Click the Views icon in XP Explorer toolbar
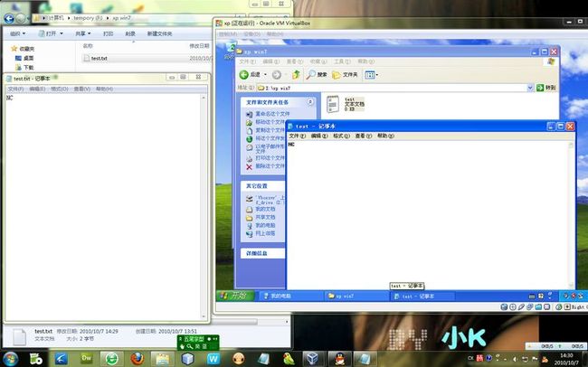Screen dimensions: 588x367 click(370, 75)
